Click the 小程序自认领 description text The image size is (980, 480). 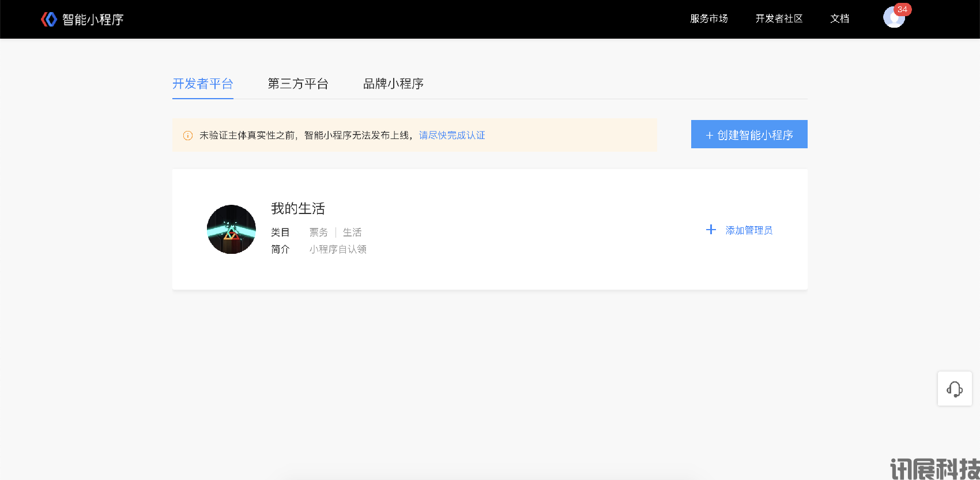[x=338, y=249]
